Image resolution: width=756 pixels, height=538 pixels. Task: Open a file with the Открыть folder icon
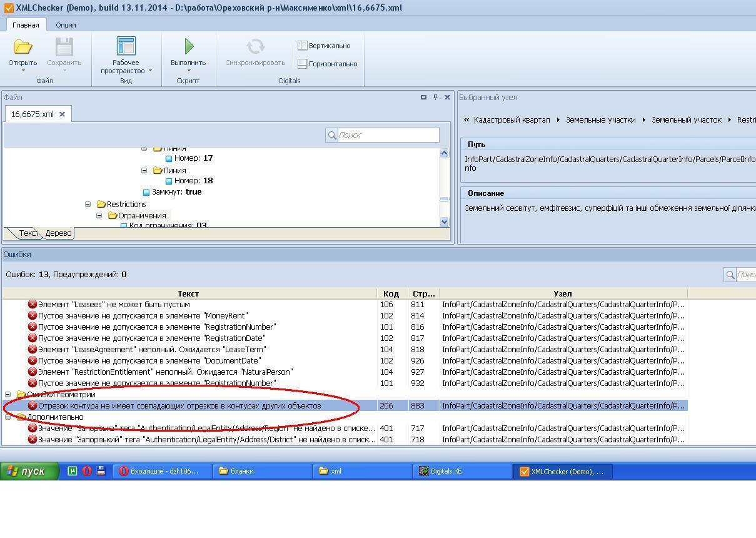click(x=23, y=47)
